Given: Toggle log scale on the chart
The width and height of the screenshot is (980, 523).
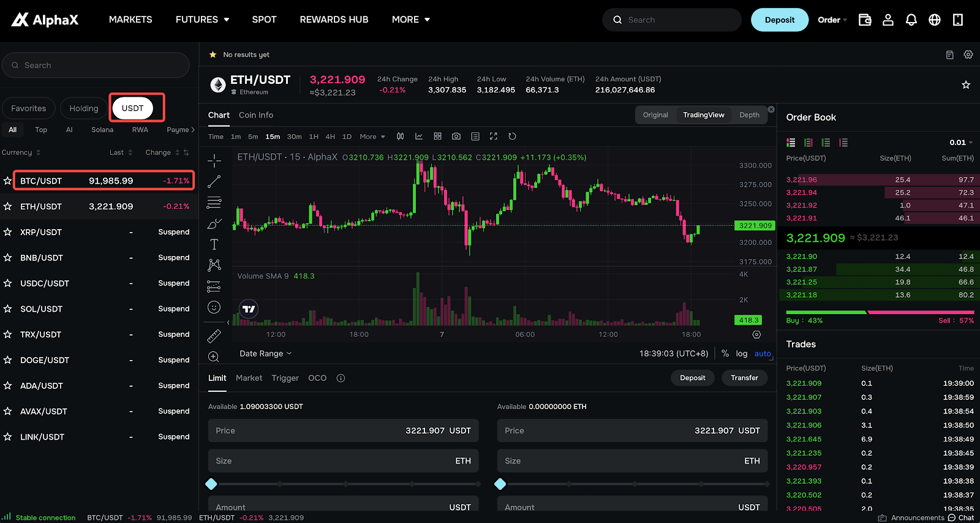Looking at the screenshot, I should (x=742, y=353).
